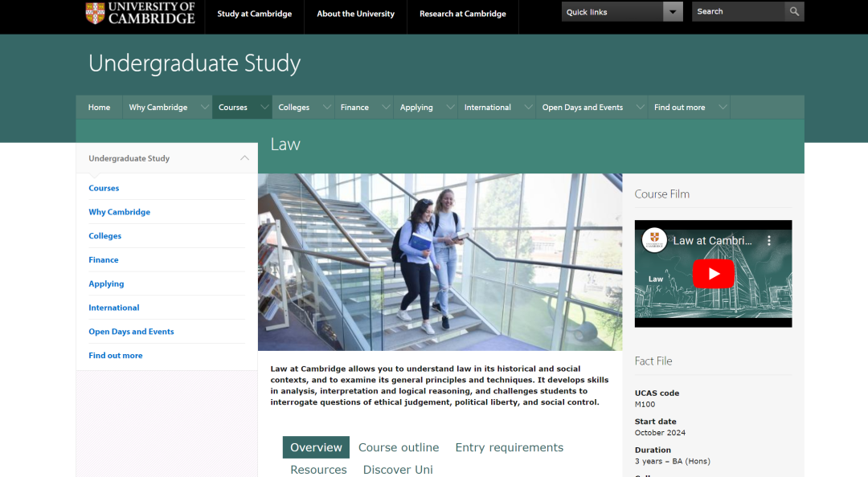Play the Law at Cambridge video
868x477 pixels.
[x=714, y=274]
